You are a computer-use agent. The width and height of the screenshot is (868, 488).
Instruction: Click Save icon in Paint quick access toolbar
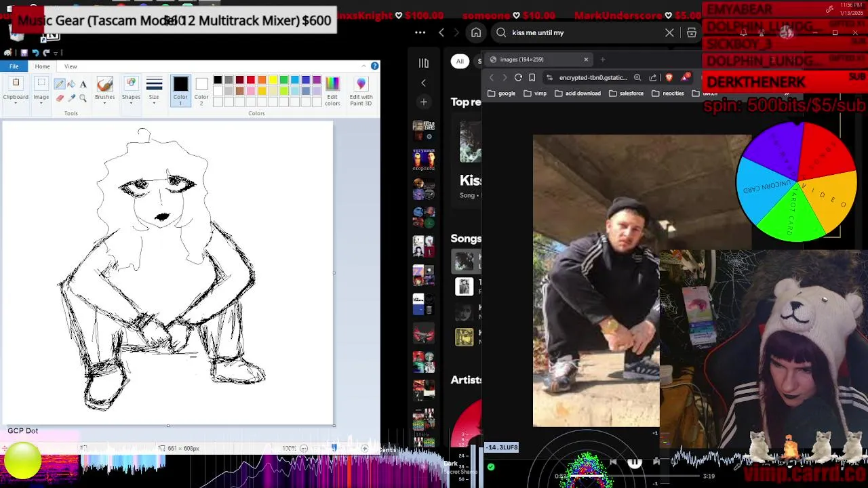24,52
